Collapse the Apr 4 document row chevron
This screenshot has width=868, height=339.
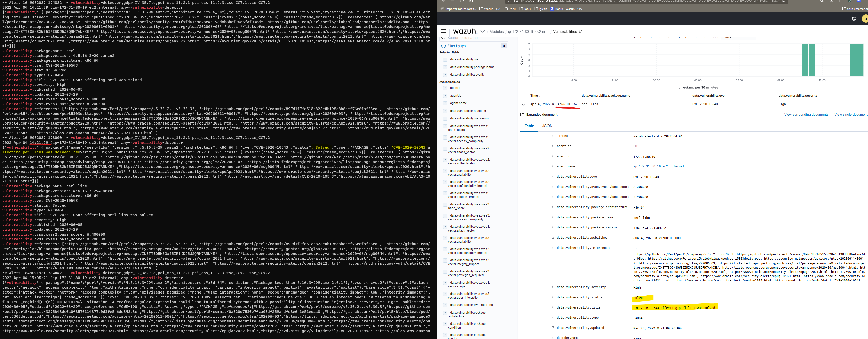pos(523,105)
